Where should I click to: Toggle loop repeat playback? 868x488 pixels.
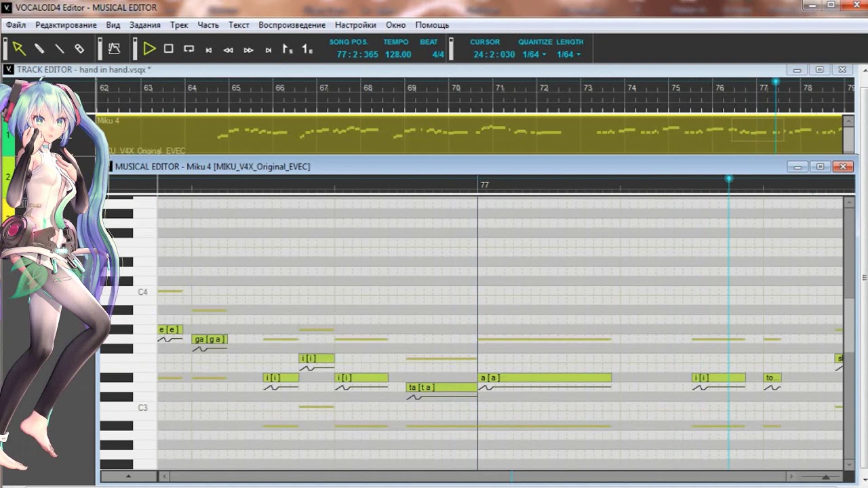tap(189, 49)
